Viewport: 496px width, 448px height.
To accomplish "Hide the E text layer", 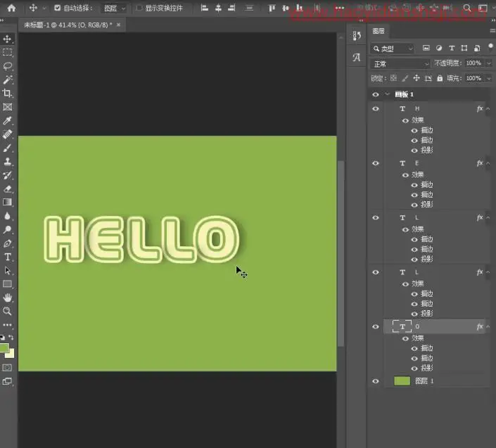I will coord(376,163).
